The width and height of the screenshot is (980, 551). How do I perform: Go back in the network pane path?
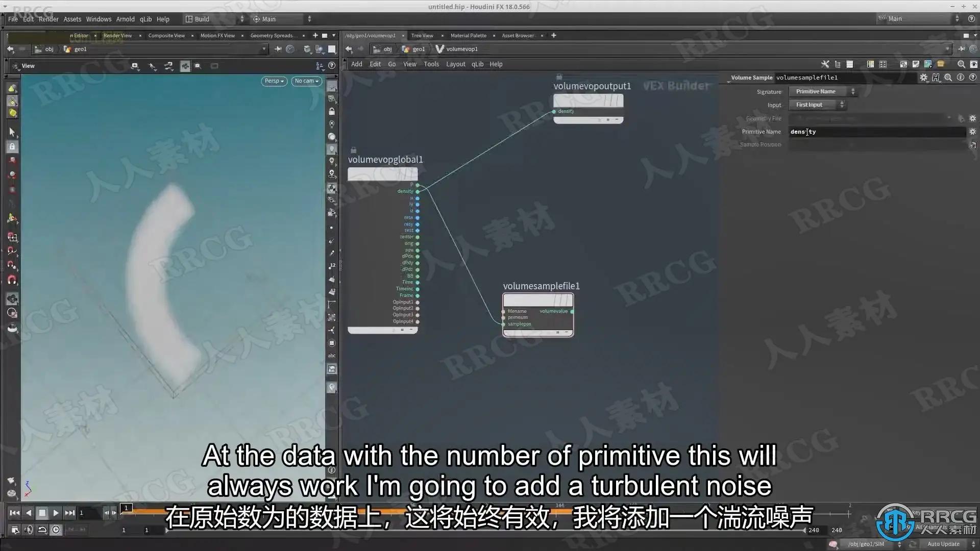point(349,49)
